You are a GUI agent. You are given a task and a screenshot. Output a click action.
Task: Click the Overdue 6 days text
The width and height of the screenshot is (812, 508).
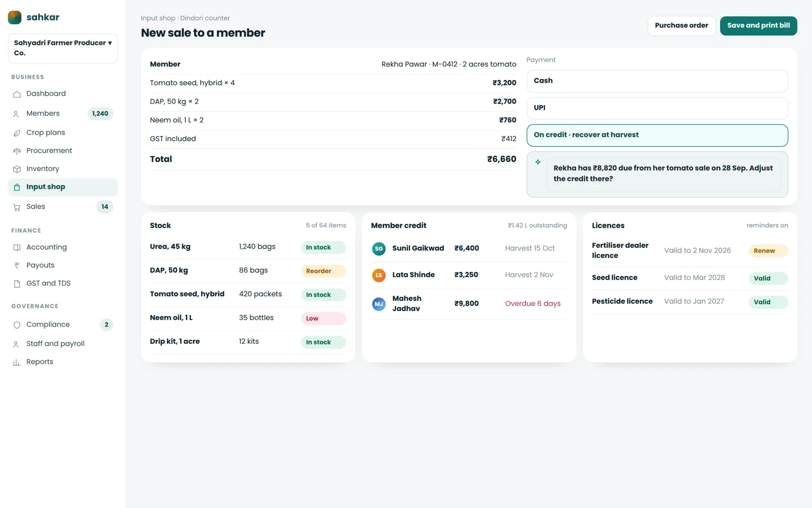pyautogui.click(x=533, y=304)
